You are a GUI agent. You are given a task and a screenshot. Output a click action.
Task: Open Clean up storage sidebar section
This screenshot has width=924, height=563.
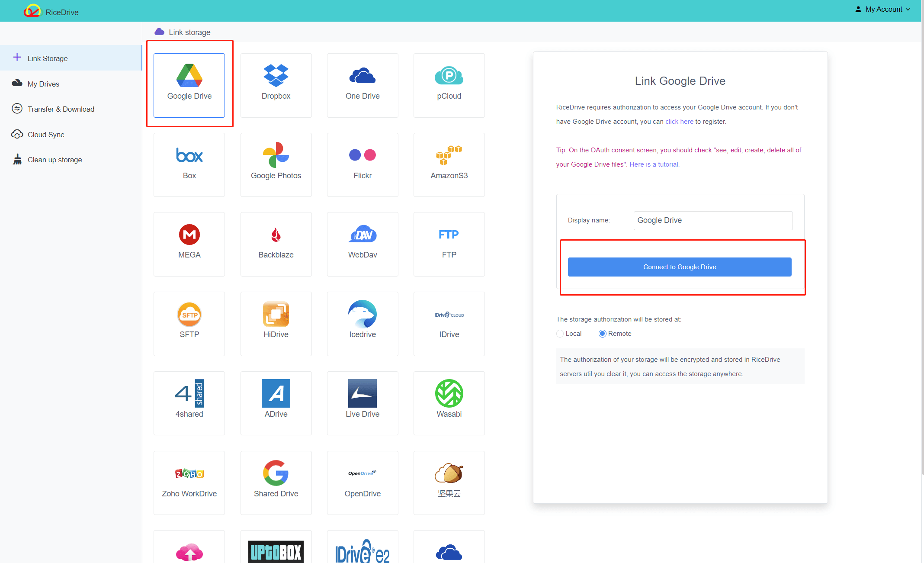(x=54, y=159)
